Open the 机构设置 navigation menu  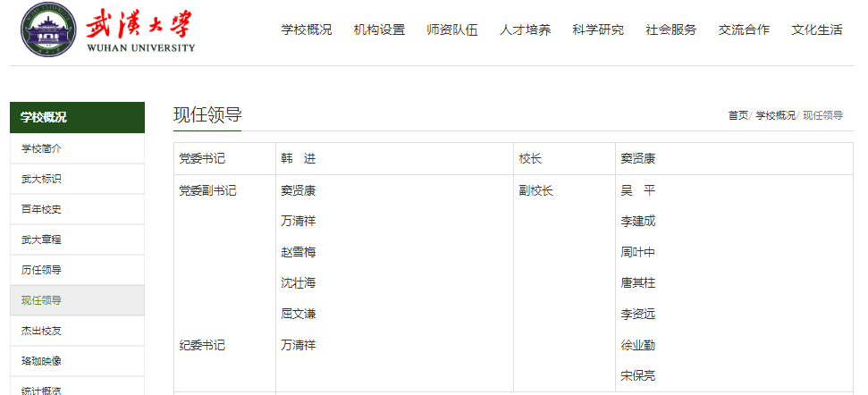pyautogui.click(x=379, y=29)
